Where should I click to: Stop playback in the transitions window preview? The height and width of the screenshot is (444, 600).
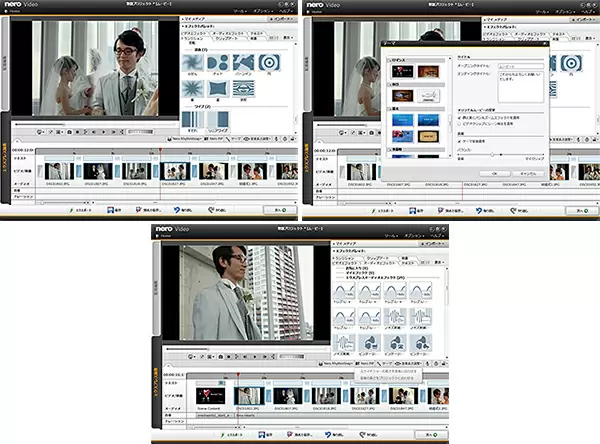point(77,132)
